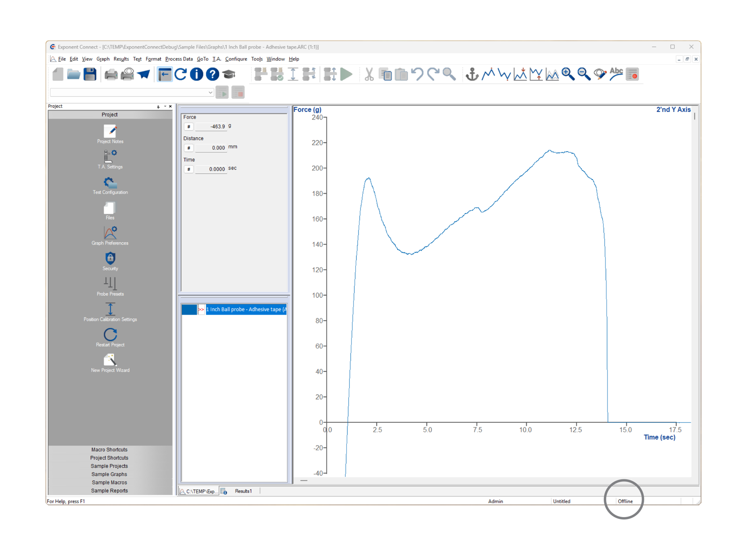The image size is (747, 560).
Task: Expand the Project Shortcuts section
Action: [x=110, y=458]
